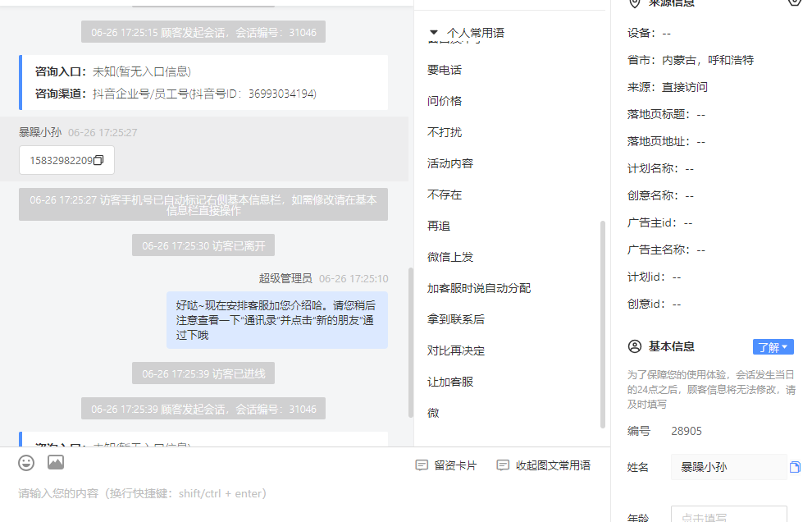The image size is (812, 522).
Task: Click the phone number 15832982209 bubble
Action: (66, 160)
